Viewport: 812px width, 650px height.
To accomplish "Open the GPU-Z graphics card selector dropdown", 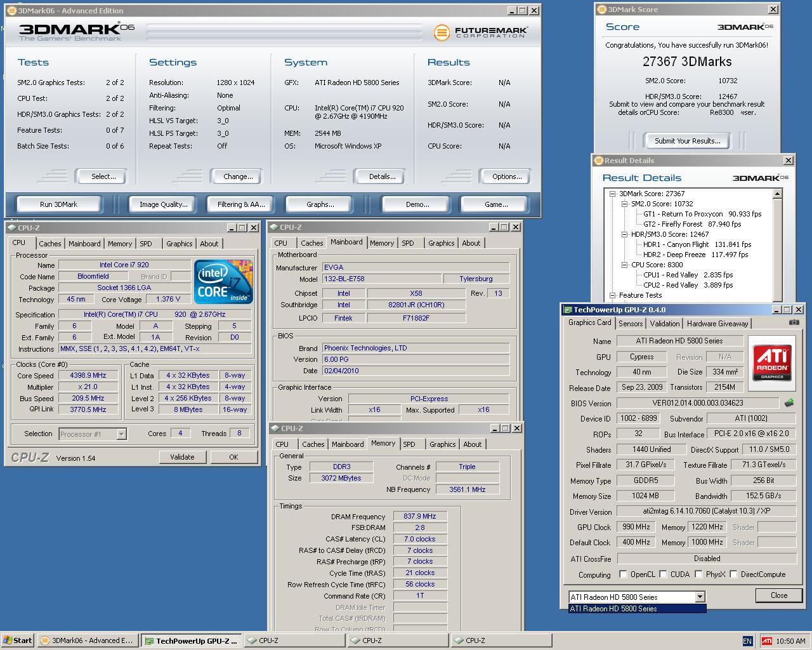I will pos(700,597).
